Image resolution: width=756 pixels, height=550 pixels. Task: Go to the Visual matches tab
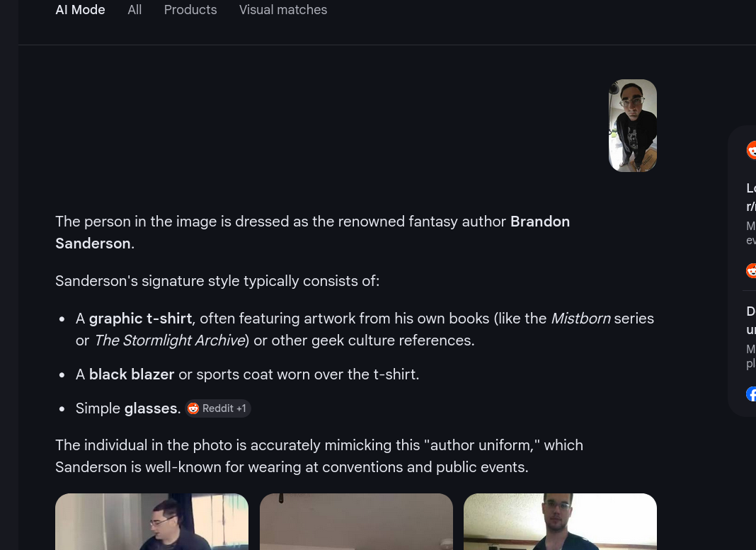click(283, 10)
